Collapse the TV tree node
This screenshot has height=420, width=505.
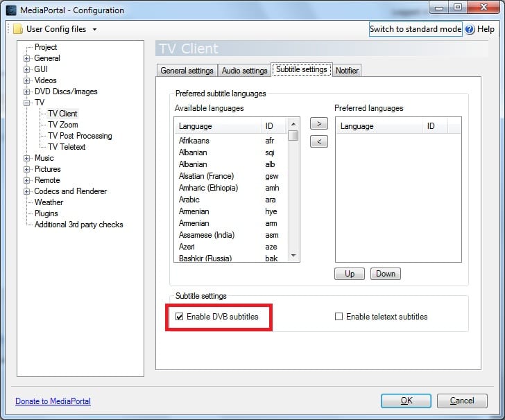[x=27, y=103]
